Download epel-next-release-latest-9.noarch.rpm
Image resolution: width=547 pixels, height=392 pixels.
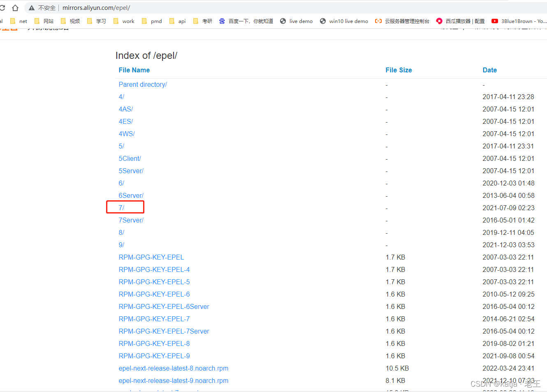click(174, 380)
